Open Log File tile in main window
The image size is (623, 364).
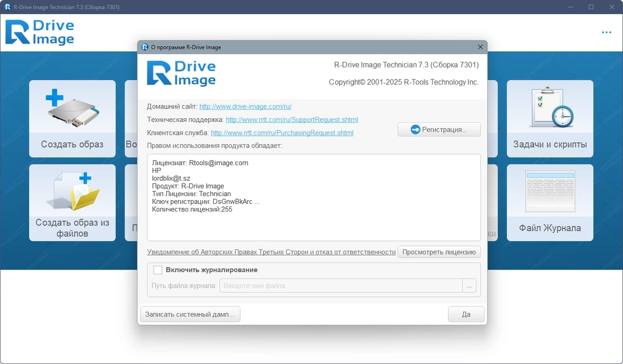(x=550, y=203)
